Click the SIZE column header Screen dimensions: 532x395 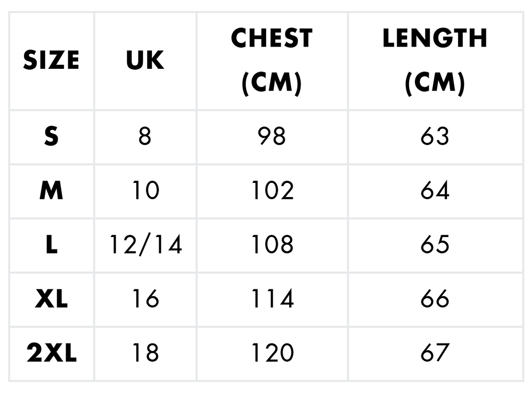coord(51,60)
